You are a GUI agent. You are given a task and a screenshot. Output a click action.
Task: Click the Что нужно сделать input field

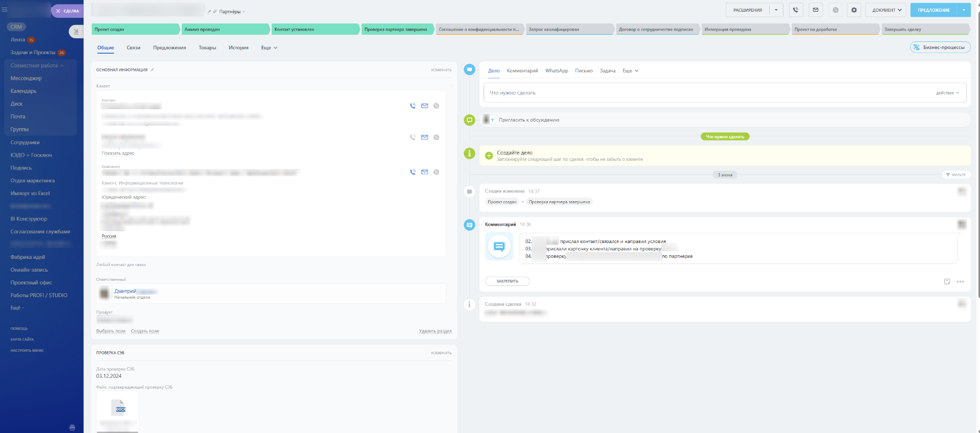[725, 93]
